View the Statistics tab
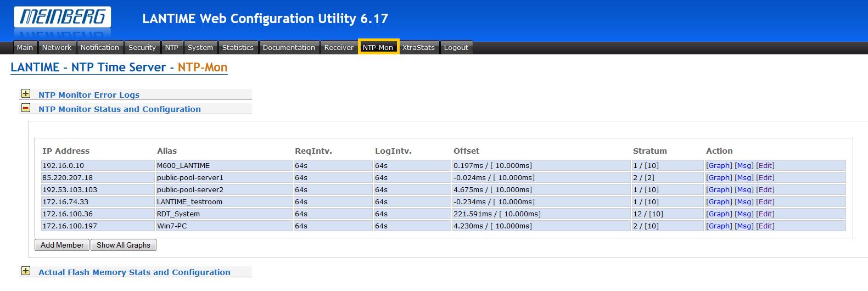Viewport: 868px width, 291px height. 238,47
